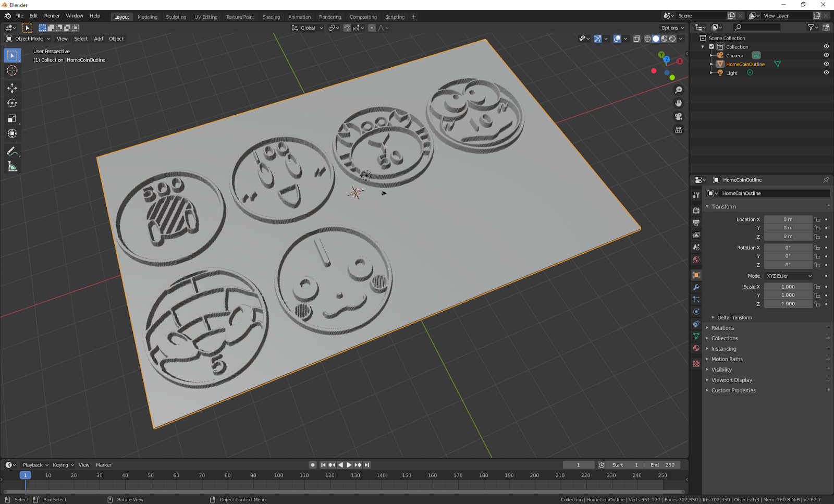This screenshot has width=834, height=504.
Task: Switch to rendered viewport shading
Action: (x=672, y=39)
